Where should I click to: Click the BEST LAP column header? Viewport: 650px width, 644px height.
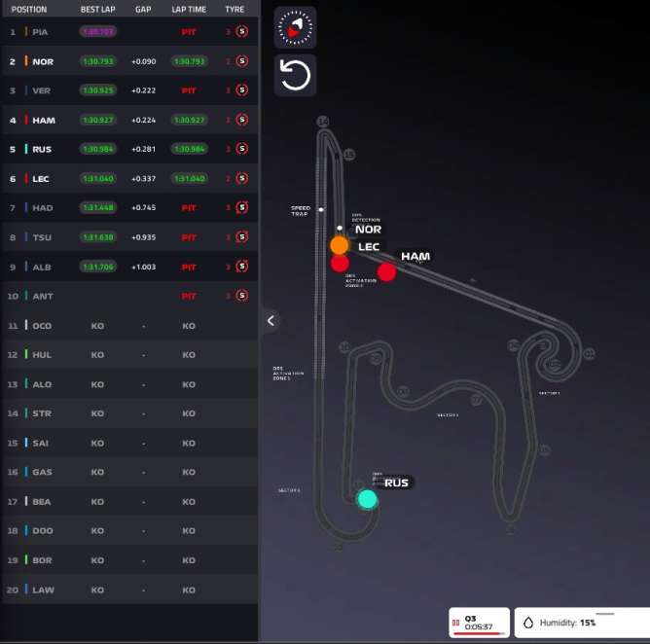coord(98,9)
